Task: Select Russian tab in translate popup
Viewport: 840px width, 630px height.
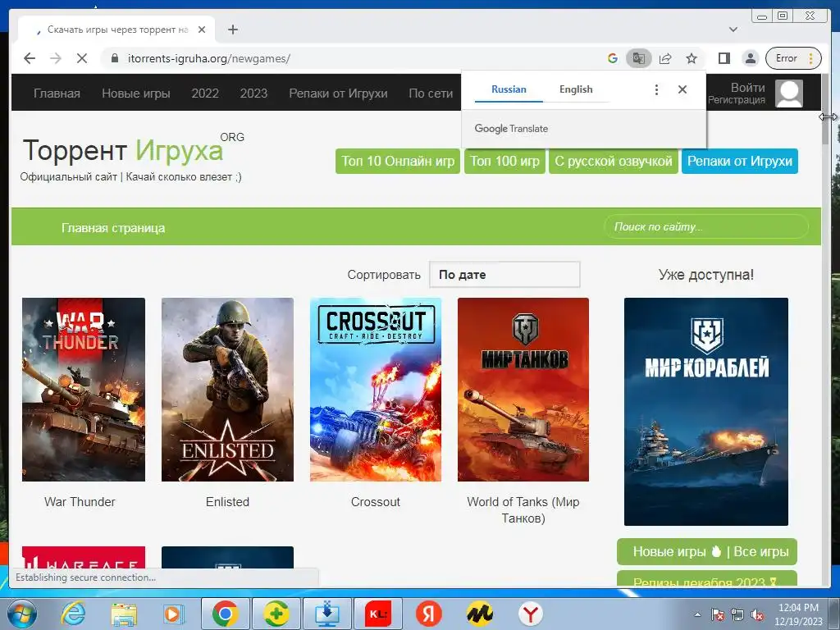Action: point(509,89)
